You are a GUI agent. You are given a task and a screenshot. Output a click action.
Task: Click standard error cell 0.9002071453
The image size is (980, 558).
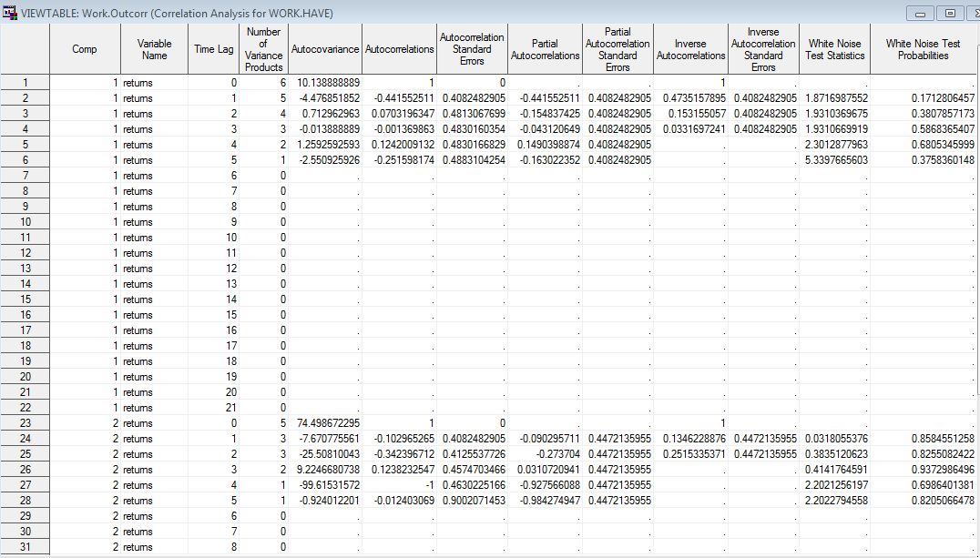point(472,501)
